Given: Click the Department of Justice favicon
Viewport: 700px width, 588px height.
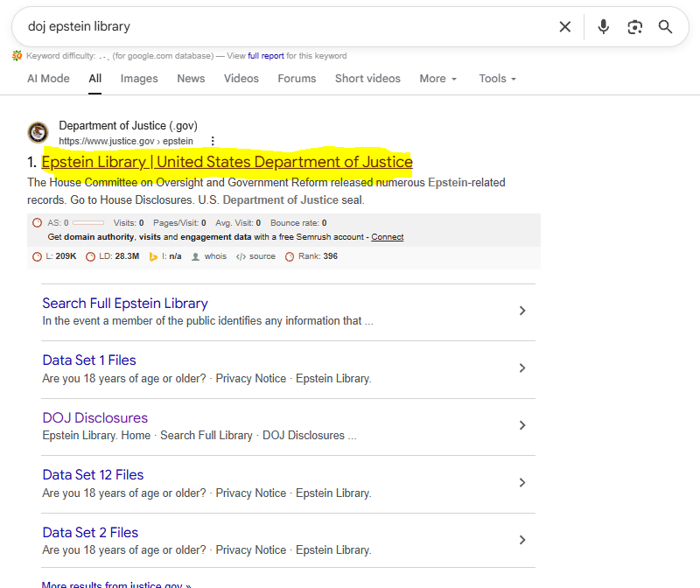Looking at the screenshot, I should (x=37, y=132).
